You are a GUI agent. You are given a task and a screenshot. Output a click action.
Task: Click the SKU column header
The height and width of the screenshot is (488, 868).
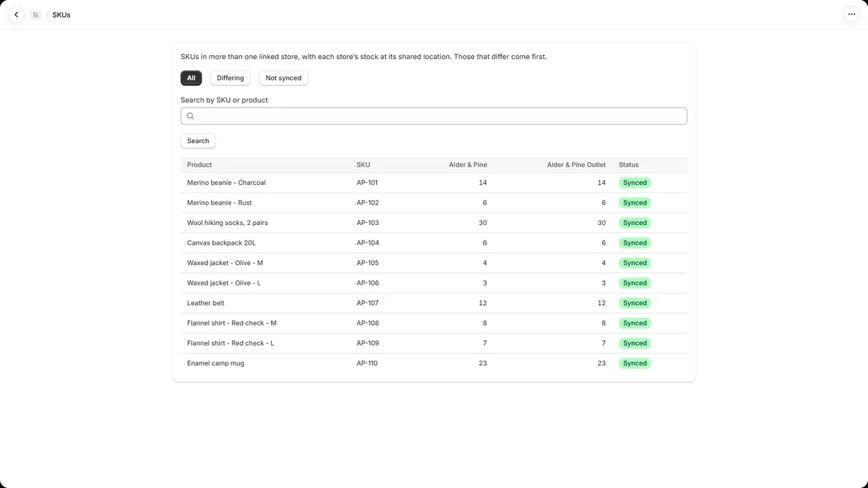363,165
